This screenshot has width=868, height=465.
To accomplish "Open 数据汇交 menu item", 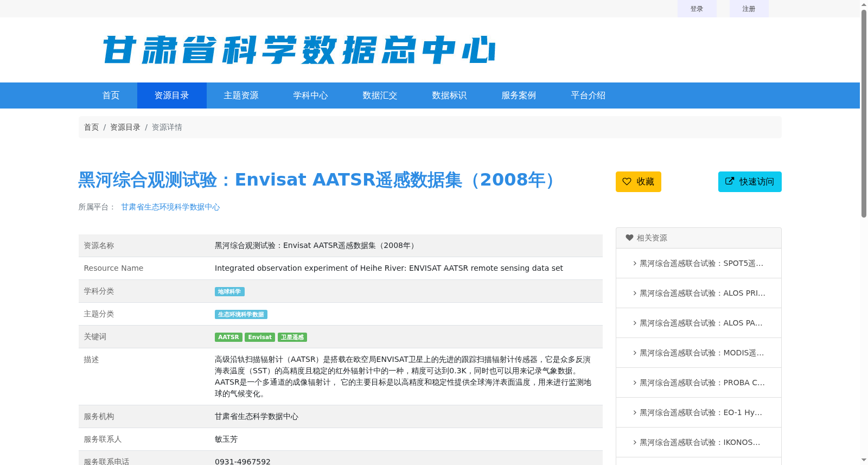I will pos(380,95).
